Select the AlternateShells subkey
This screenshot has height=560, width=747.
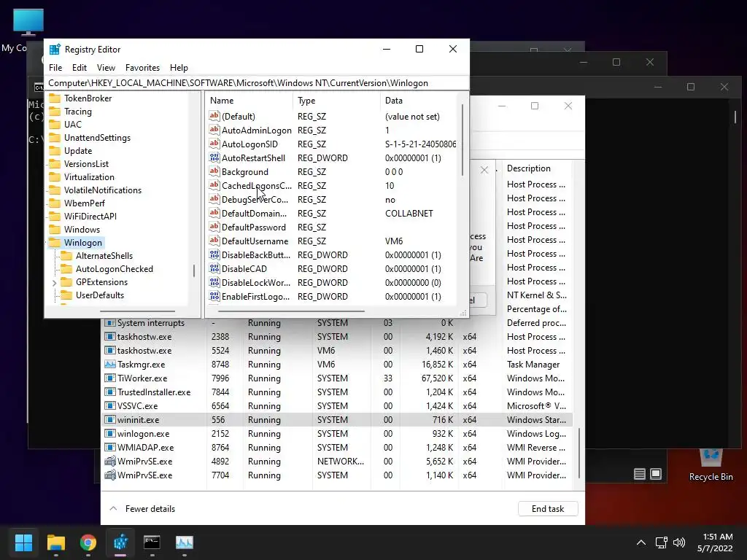[x=104, y=256]
